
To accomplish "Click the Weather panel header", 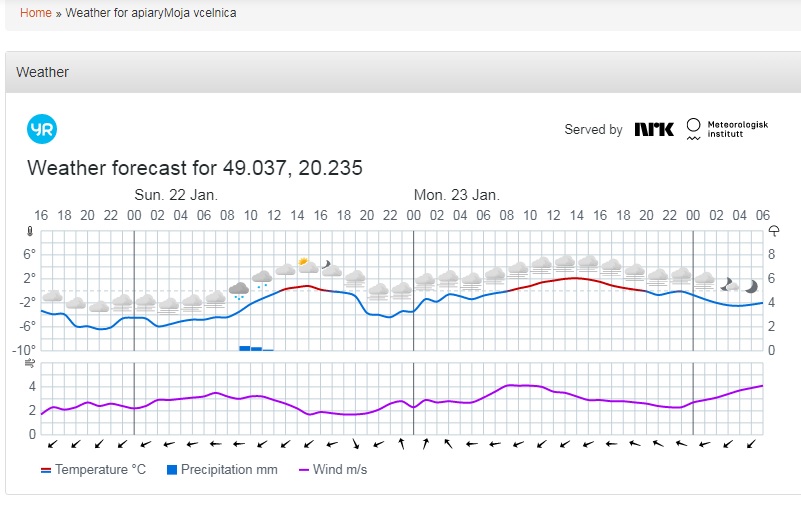I will [x=400, y=72].
